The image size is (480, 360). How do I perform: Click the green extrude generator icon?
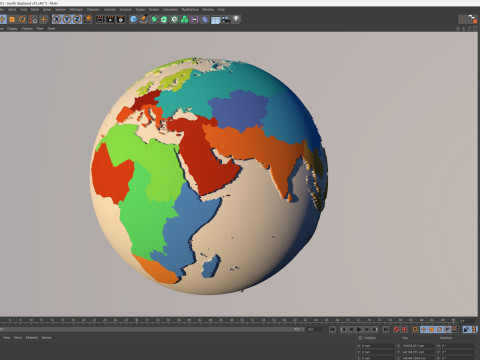click(164, 19)
